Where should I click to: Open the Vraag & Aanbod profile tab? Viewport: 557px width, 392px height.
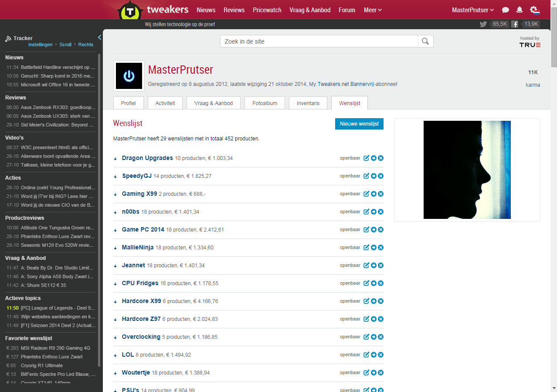[x=214, y=103]
